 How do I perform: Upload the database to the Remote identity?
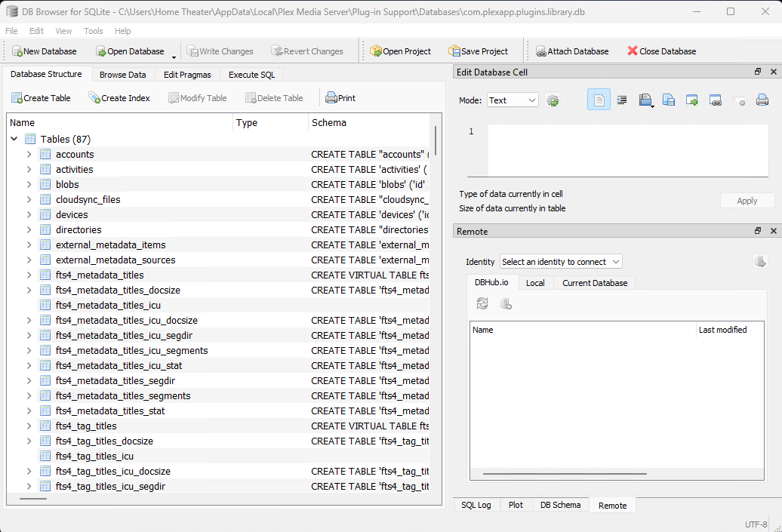[761, 261]
